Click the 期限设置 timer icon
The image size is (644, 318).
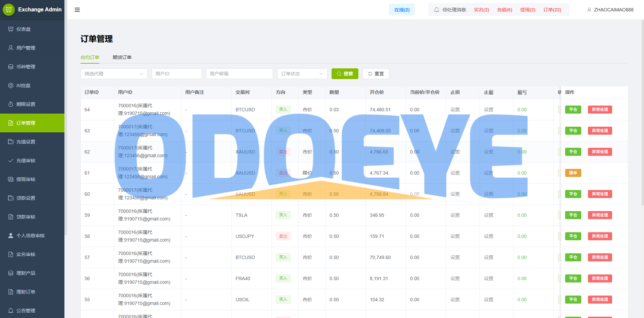(11, 104)
